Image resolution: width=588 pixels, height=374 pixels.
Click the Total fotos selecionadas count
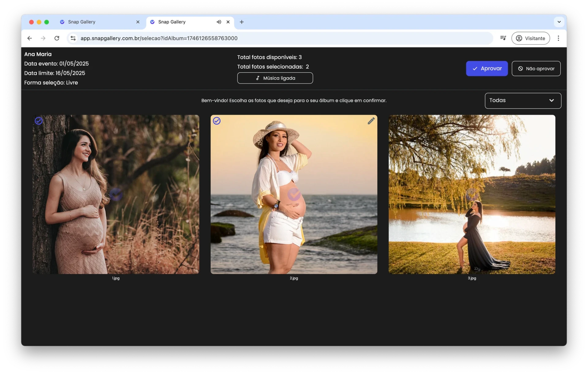(x=273, y=67)
